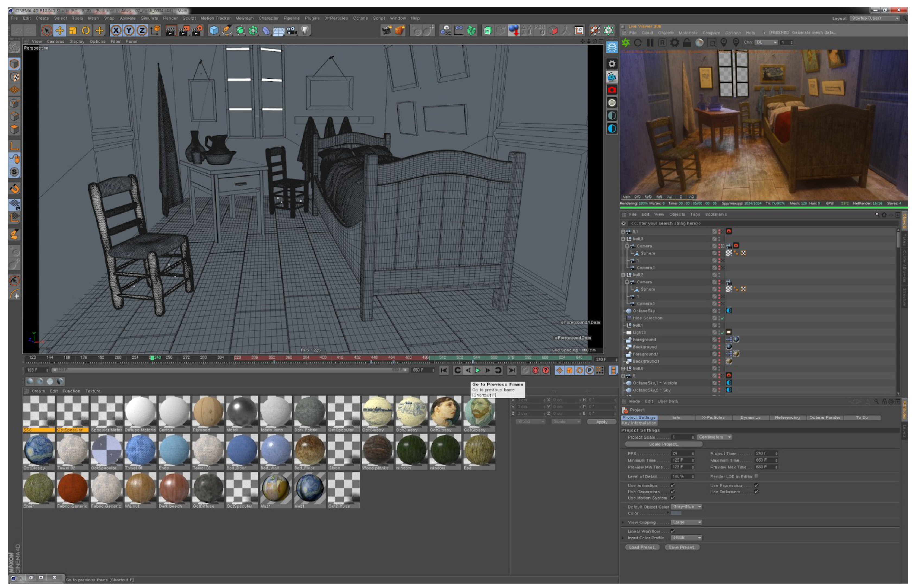Screen dimensions: 915x588
Task: Select the Rotate tool icon
Action: pos(86,31)
